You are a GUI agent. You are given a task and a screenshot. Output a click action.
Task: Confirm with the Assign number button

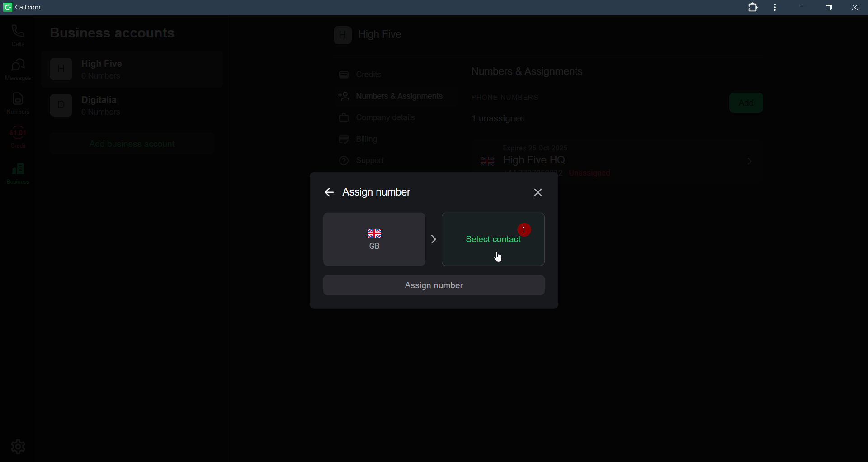pos(434,285)
